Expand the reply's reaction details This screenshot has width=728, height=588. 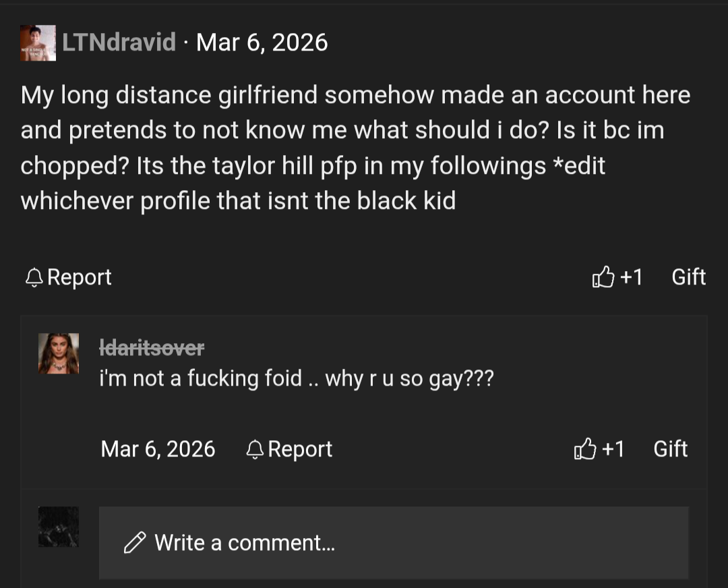pyautogui.click(x=613, y=449)
